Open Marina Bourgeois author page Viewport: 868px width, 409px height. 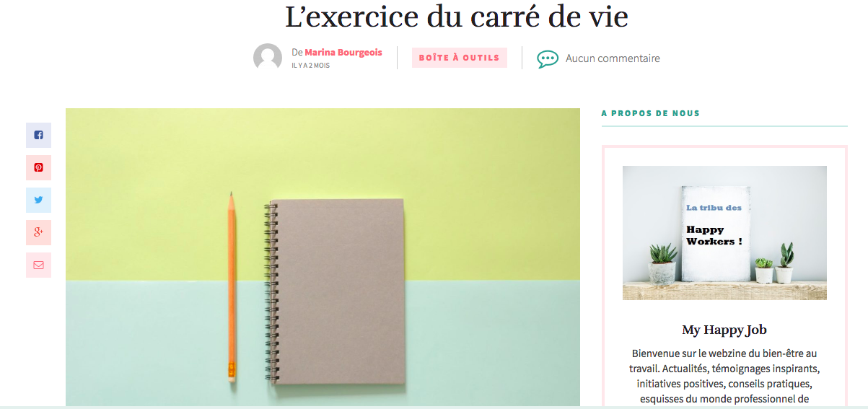343,53
